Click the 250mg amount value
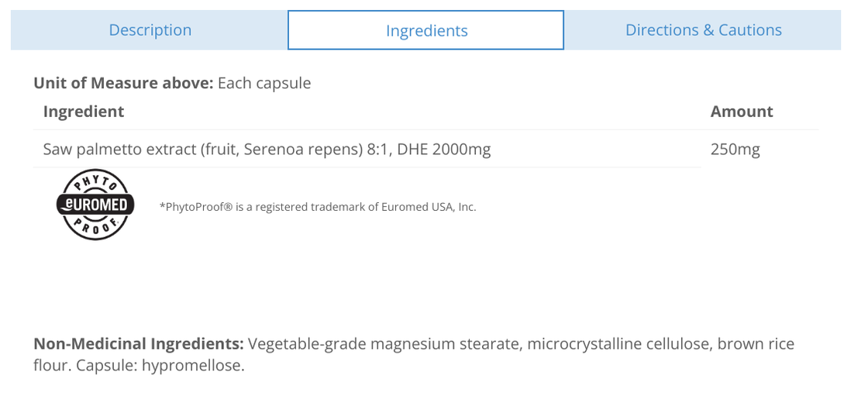 pyautogui.click(x=735, y=149)
